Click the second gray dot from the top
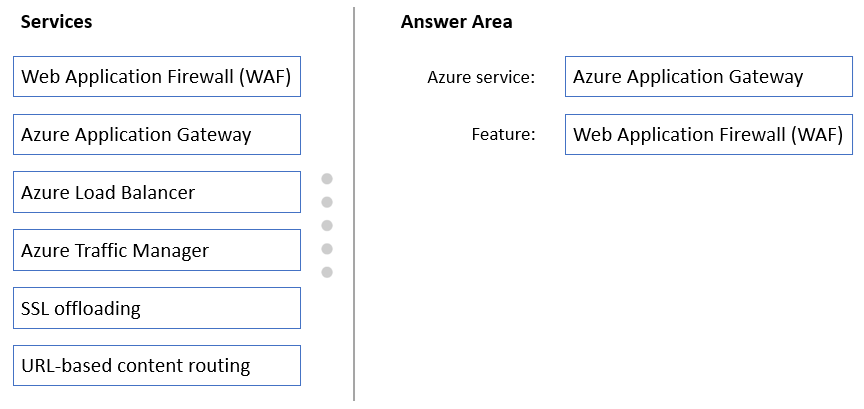This screenshot has width=864, height=409. pos(327,202)
